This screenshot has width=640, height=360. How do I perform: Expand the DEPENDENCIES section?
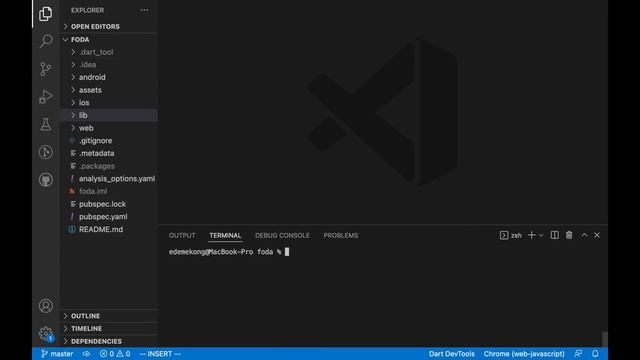(x=109, y=341)
